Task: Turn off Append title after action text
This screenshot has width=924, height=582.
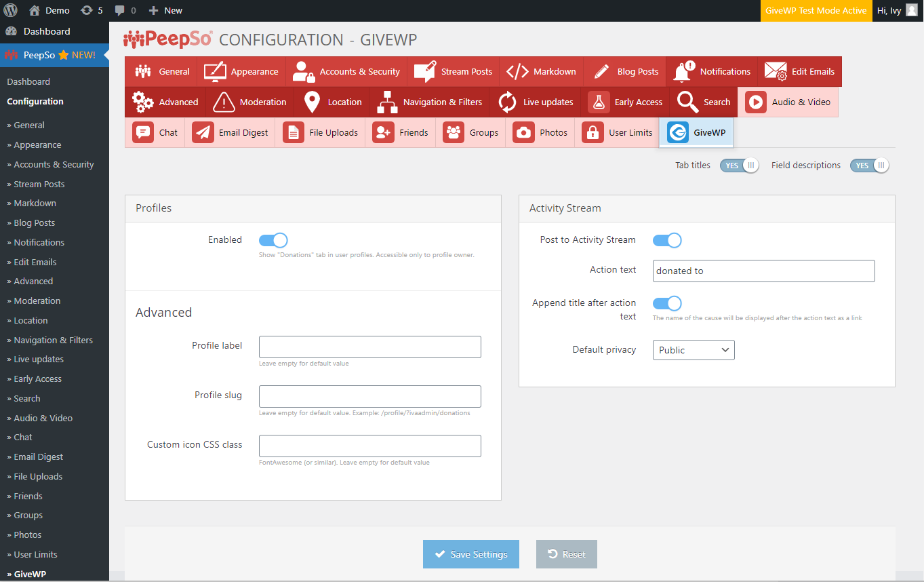Action: point(667,303)
